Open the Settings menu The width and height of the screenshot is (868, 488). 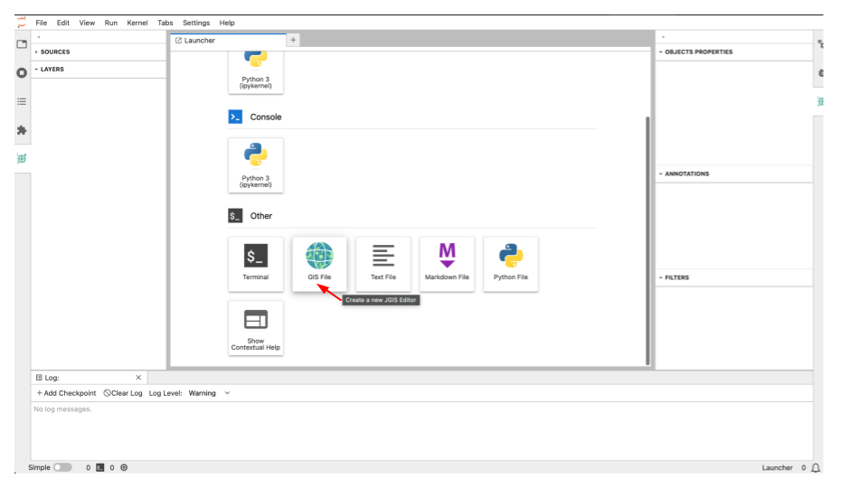(195, 23)
